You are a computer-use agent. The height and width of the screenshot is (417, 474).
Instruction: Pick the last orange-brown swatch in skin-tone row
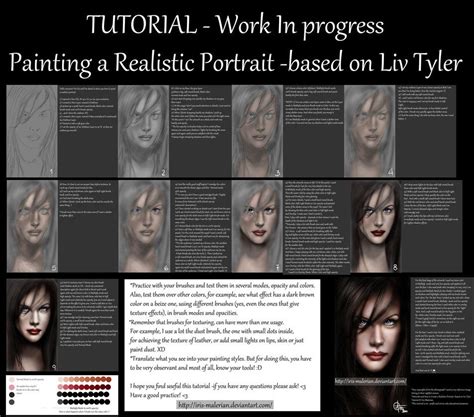click(109, 379)
